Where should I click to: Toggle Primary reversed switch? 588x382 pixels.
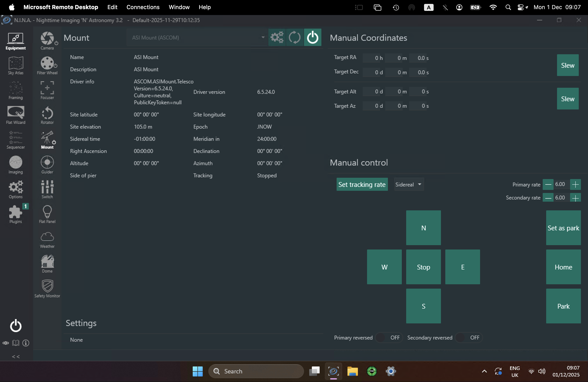(x=389, y=338)
